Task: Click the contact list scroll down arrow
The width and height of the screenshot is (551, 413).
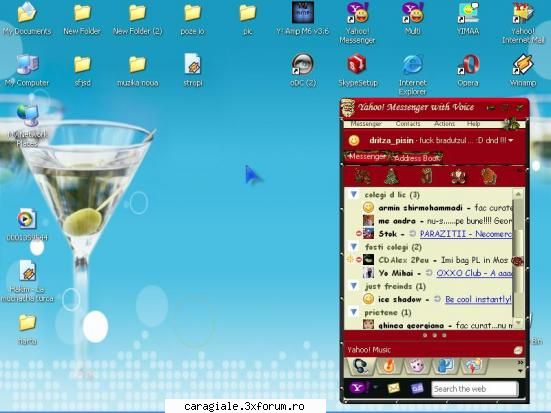Action: pos(518,322)
